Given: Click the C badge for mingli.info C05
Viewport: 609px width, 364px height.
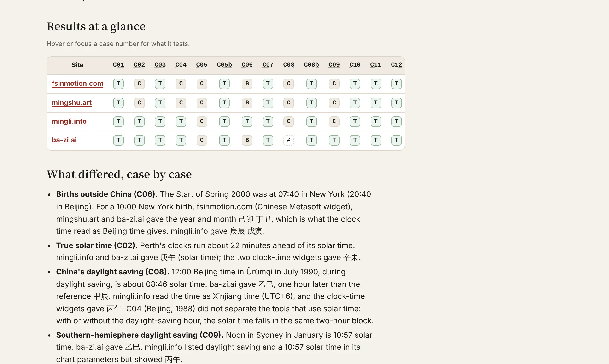Looking at the screenshot, I should (202, 121).
